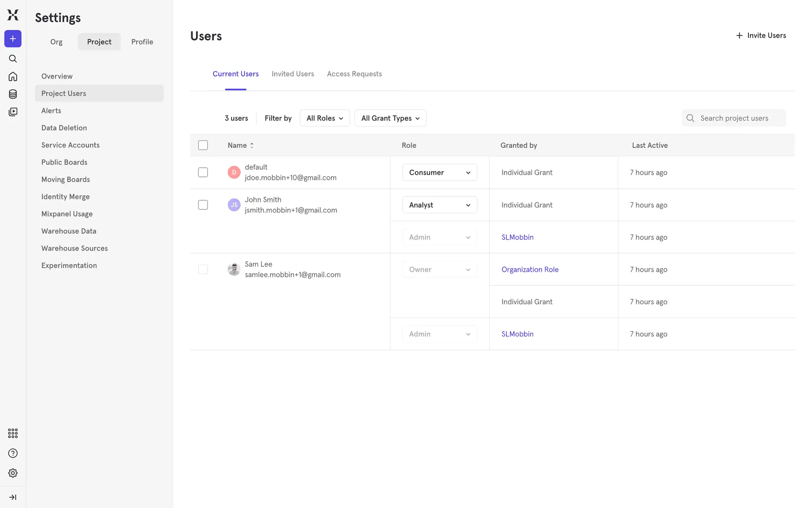Open the apps grid icon
Image resolution: width=812 pixels, height=508 pixels.
[x=13, y=433]
